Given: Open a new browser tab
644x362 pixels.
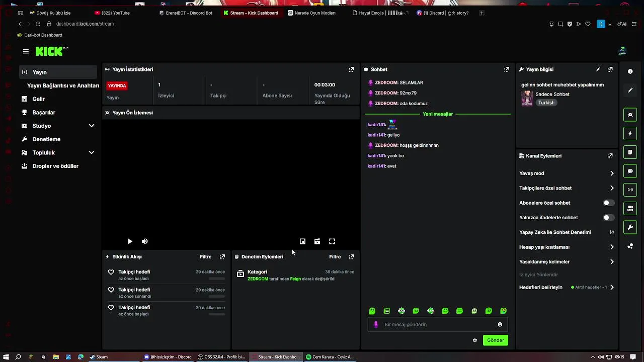Looking at the screenshot, I should (x=481, y=13).
